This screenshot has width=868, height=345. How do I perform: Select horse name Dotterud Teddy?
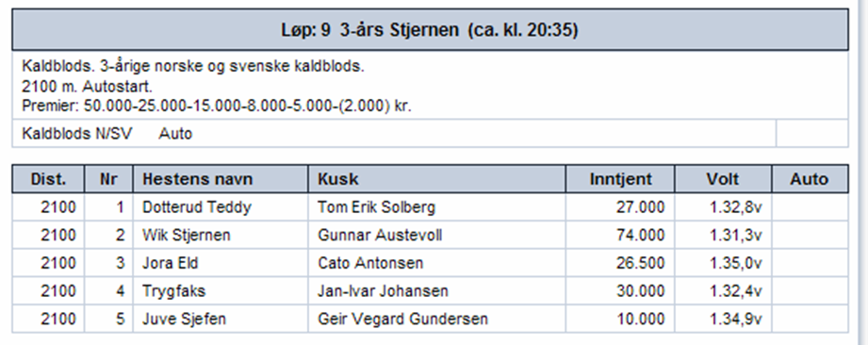coord(197,207)
